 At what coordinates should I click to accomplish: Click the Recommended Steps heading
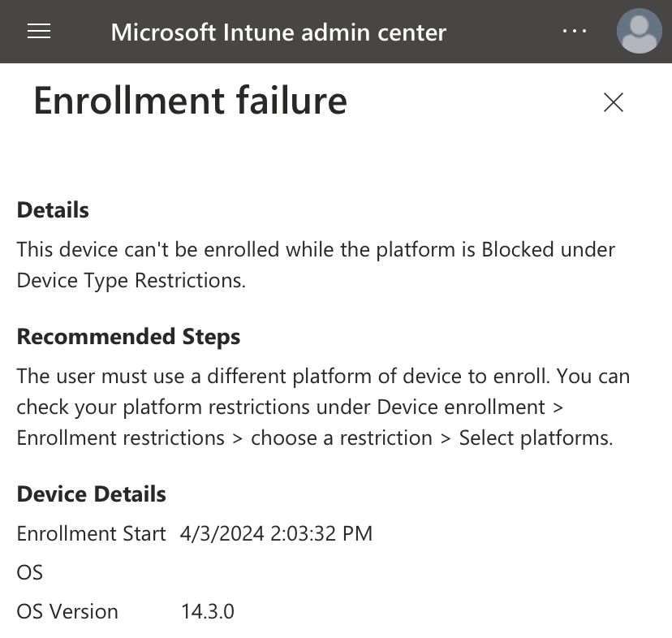(x=128, y=337)
